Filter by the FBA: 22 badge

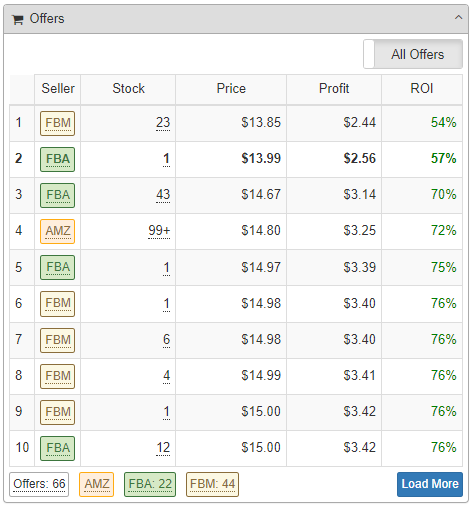pos(150,484)
